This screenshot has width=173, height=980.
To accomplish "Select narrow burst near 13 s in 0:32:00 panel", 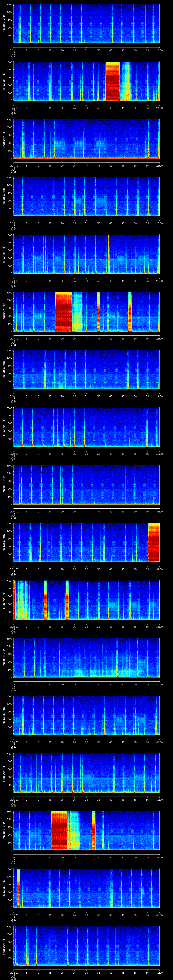I will (46, 600).
